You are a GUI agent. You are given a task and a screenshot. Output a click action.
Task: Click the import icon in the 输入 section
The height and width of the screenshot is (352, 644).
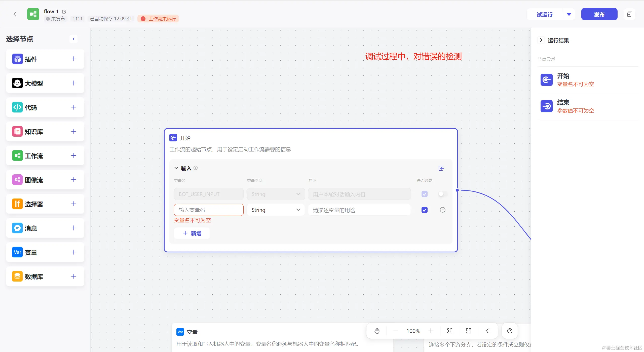coord(441,168)
